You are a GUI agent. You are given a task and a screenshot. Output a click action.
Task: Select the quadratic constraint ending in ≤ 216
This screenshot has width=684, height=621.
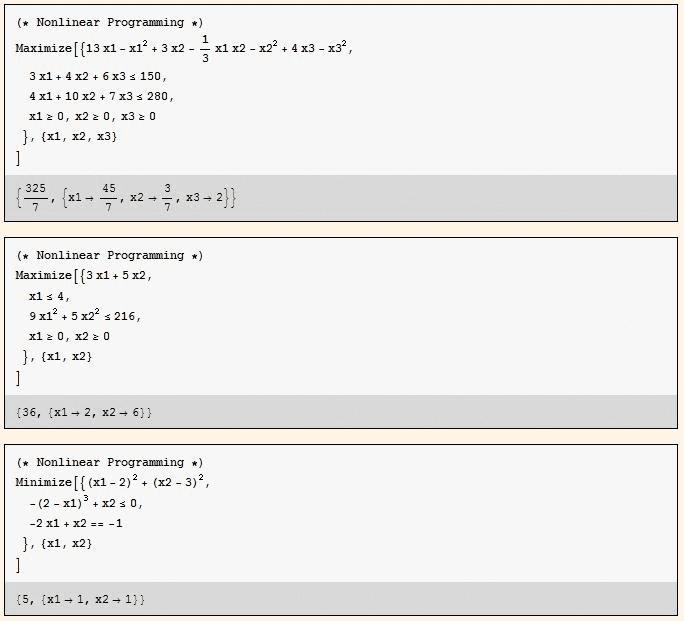[x=84, y=316]
